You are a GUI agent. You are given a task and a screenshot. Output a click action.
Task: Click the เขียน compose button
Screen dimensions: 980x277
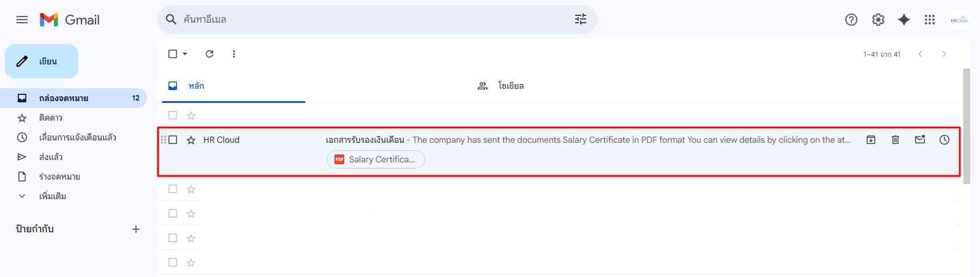coord(42,61)
